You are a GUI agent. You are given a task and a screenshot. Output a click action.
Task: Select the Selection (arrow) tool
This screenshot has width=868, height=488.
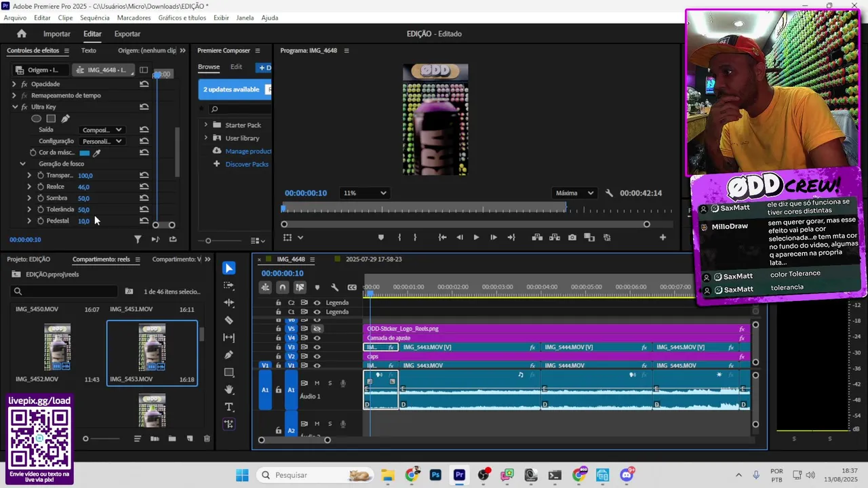click(x=229, y=268)
